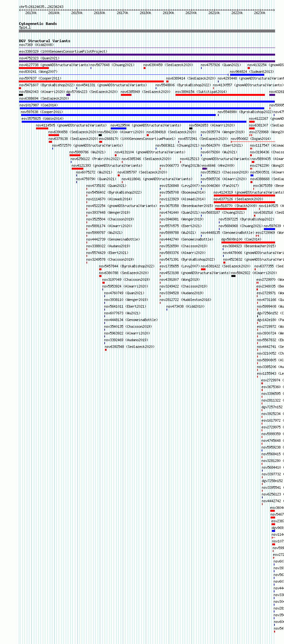Image resolution: width=284 pixels, height=644 pixels.
Task: Click the red nsv6377126 (Sedlazeck2020) bar
Action: tap(244, 202)
